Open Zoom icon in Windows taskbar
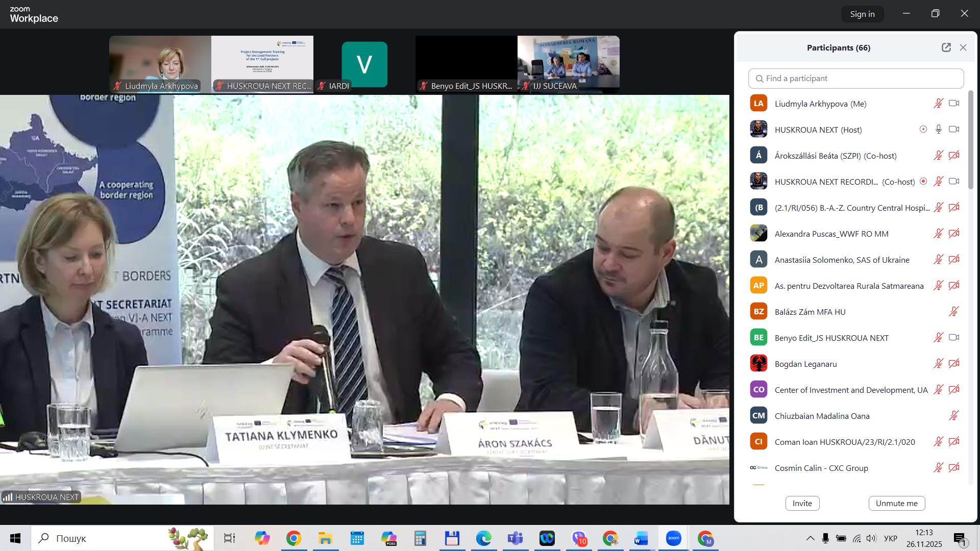 click(673, 539)
